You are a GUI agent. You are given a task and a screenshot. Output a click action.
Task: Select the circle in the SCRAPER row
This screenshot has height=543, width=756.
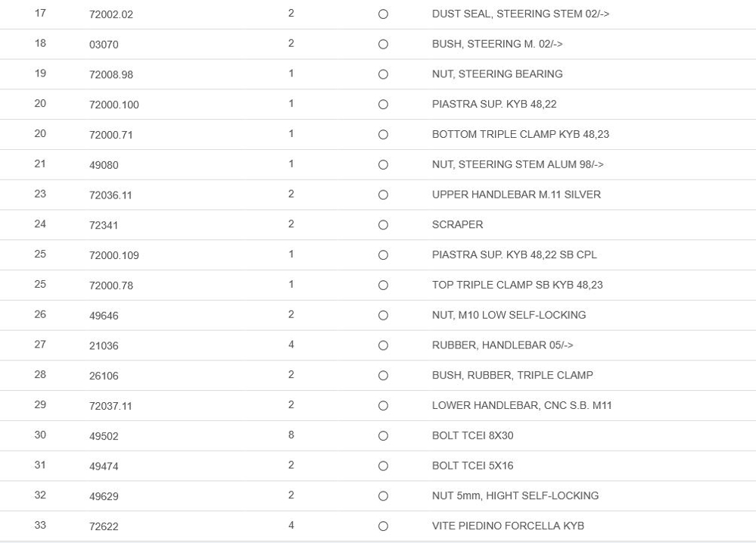coord(383,225)
